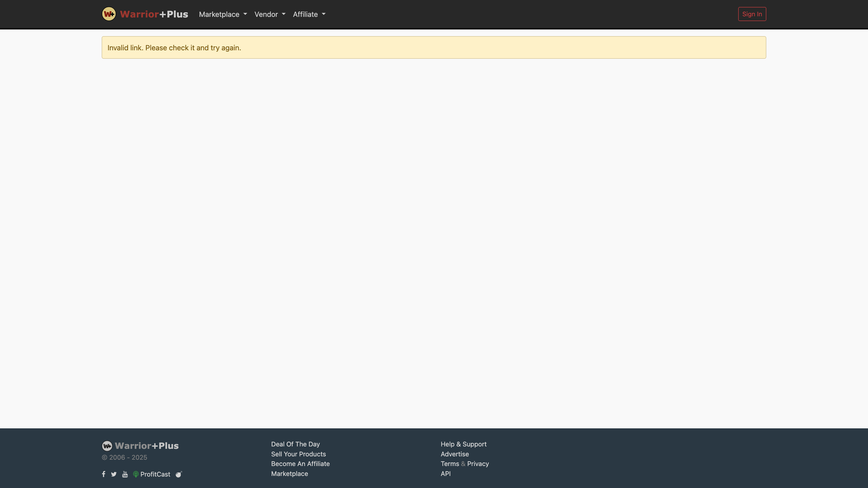Open the Deal Of The Day page

[x=295, y=444]
